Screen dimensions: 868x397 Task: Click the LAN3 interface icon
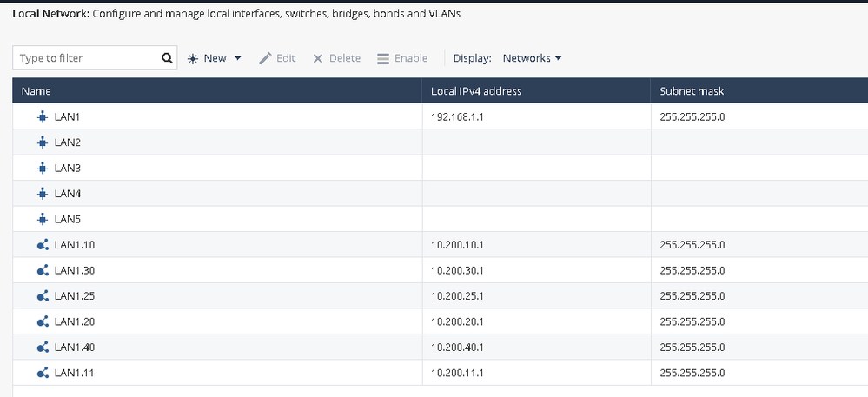click(43, 168)
